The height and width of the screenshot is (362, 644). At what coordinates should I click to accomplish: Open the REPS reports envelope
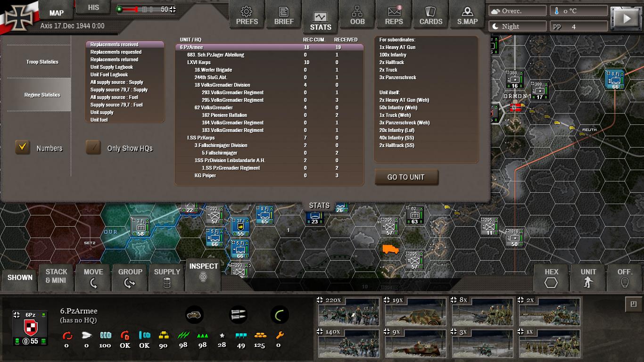pos(394,15)
